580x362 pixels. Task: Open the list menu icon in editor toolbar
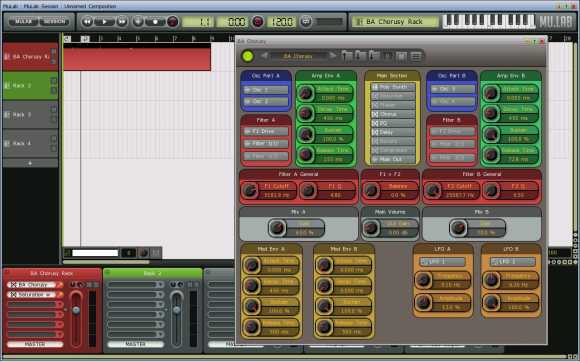pyautogui.click(x=416, y=56)
